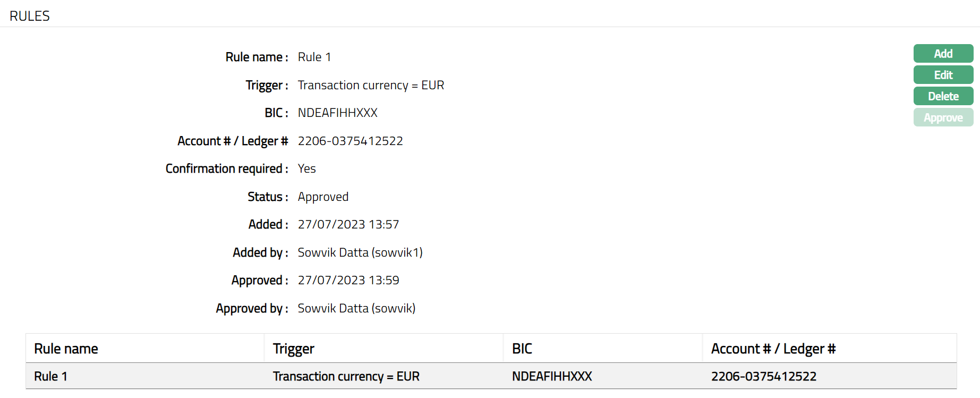Click the NDEAFIHHXXX cell in the table row
Image resolution: width=980 pixels, height=398 pixels.
pos(552,376)
